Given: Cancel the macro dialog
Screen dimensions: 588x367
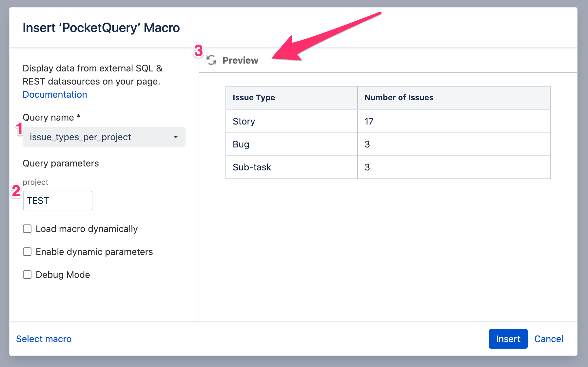Looking at the screenshot, I should pyautogui.click(x=549, y=339).
